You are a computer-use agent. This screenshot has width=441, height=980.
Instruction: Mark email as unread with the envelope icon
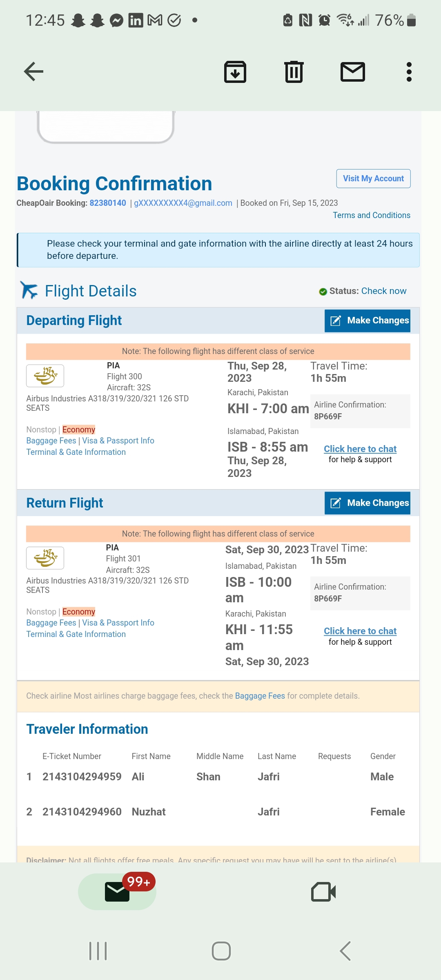pyautogui.click(x=353, y=72)
